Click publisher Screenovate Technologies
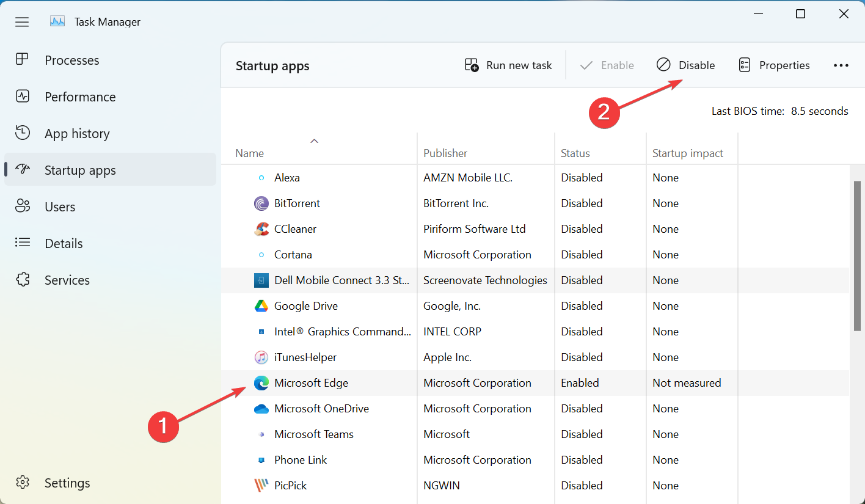Screen dimensions: 865x504 click(x=485, y=280)
